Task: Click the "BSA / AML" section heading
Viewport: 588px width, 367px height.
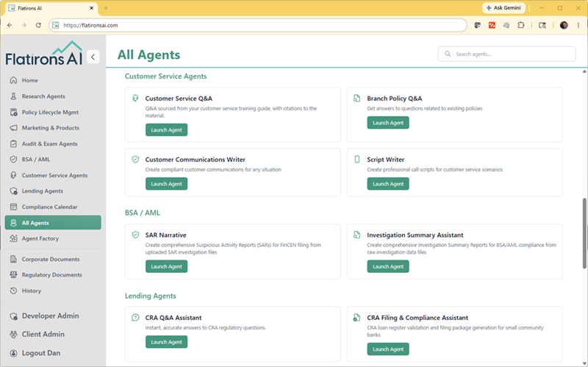Action: 143,213
